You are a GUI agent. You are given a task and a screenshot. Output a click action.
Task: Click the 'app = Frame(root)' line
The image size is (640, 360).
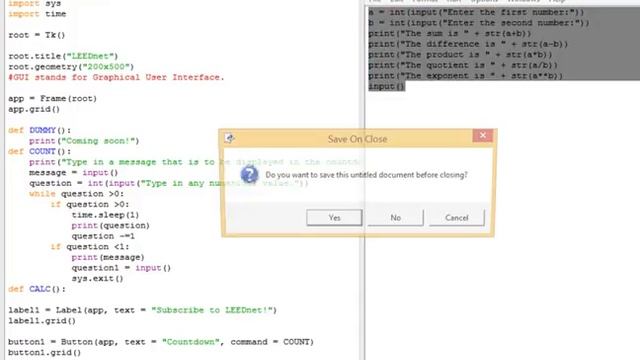[53, 99]
